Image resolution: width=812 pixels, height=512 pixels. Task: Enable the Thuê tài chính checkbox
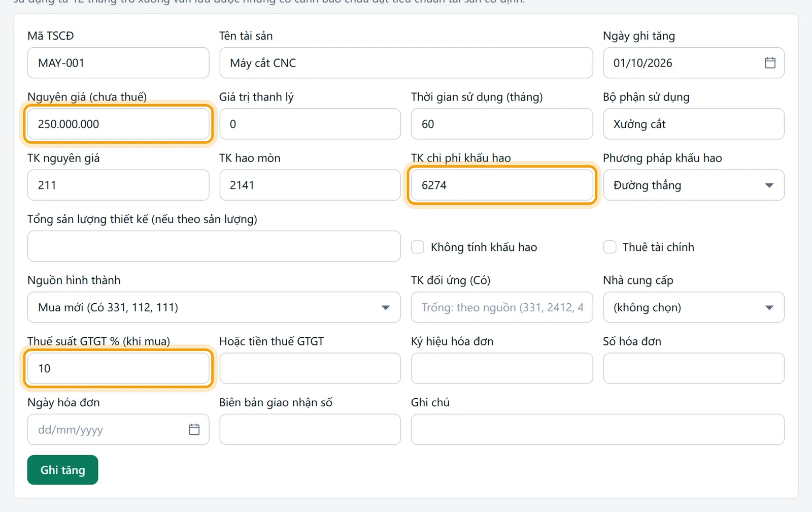pyautogui.click(x=610, y=247)
